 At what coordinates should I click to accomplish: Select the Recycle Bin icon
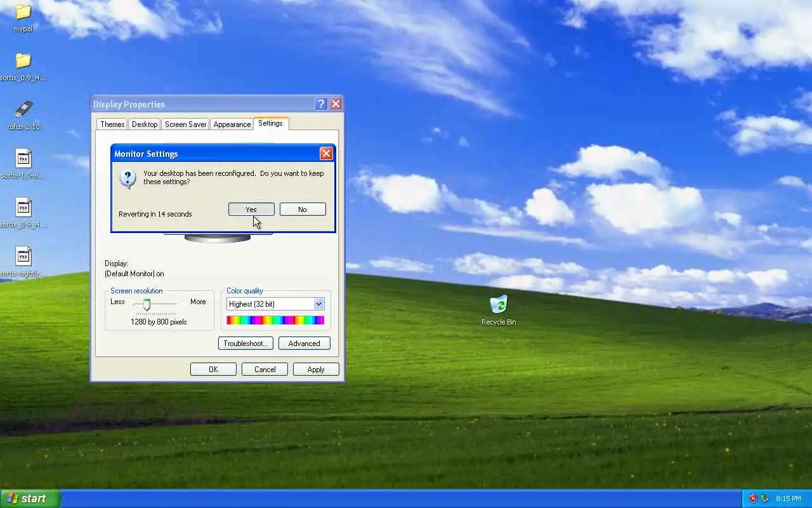coord(499,304)
